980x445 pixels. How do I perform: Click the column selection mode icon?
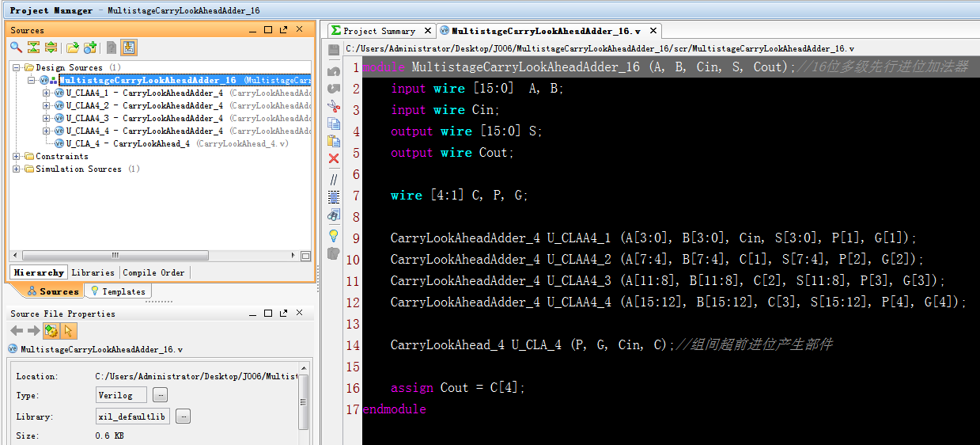click(334, 197)
